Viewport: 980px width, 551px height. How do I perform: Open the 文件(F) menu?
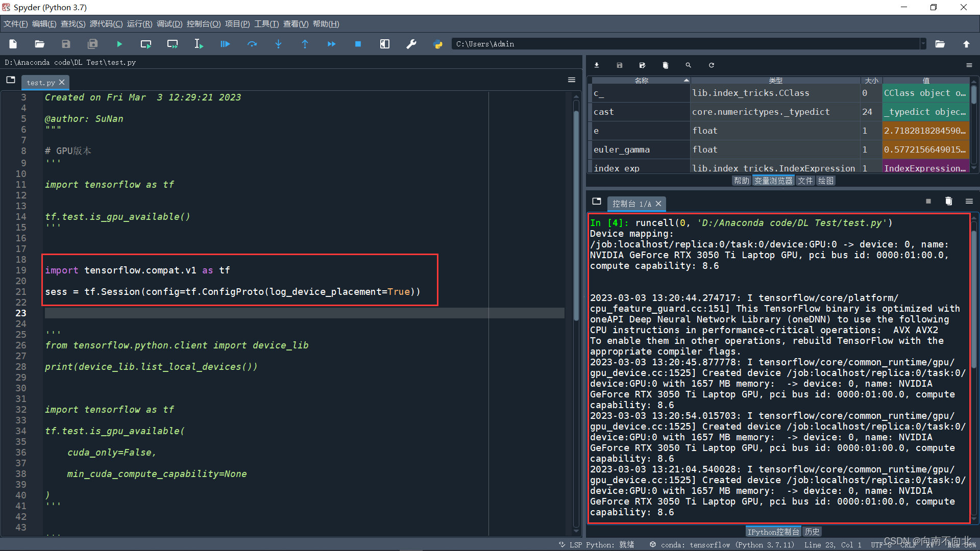pos(16,24)
